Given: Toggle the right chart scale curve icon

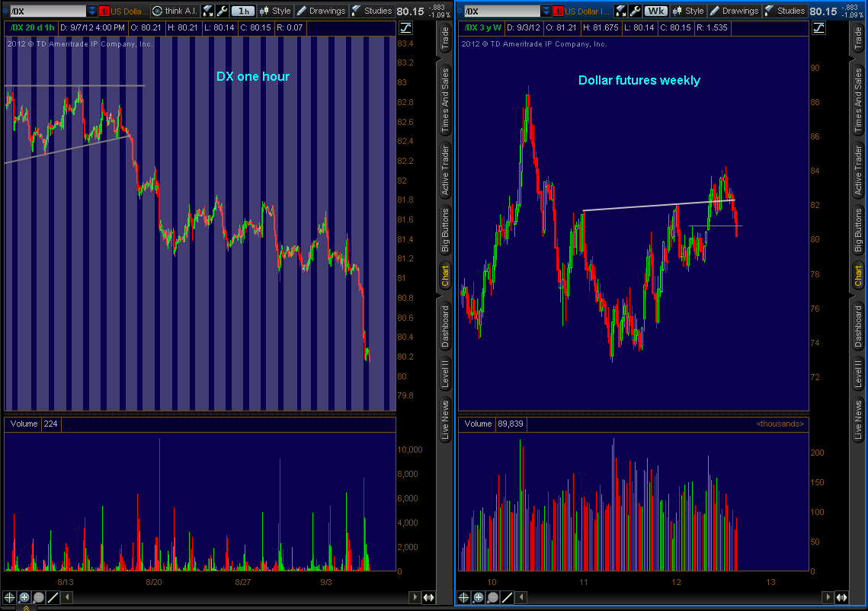Looking at the screenshot, I should pyautogui.click(x=817, y=27).
